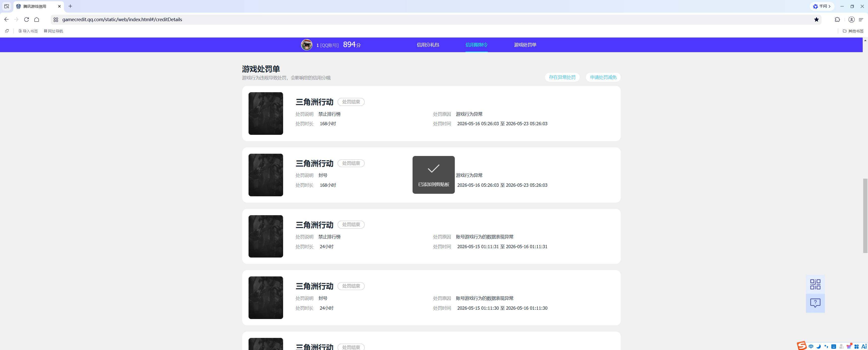Switch to the 信用限制令 tab
The height and width of the screenshot is (350, 868).
point(476,45)
